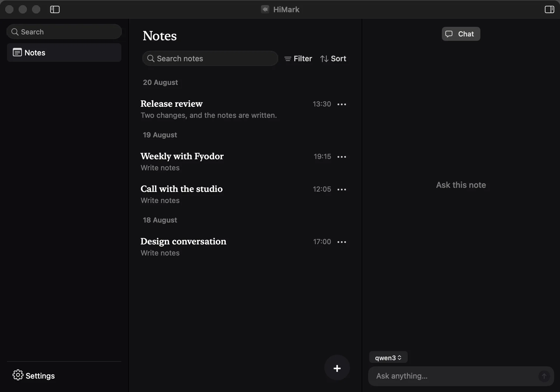Open more options for Weekly with Fyodor
The image size is (560, 392).
coord(342,157)
